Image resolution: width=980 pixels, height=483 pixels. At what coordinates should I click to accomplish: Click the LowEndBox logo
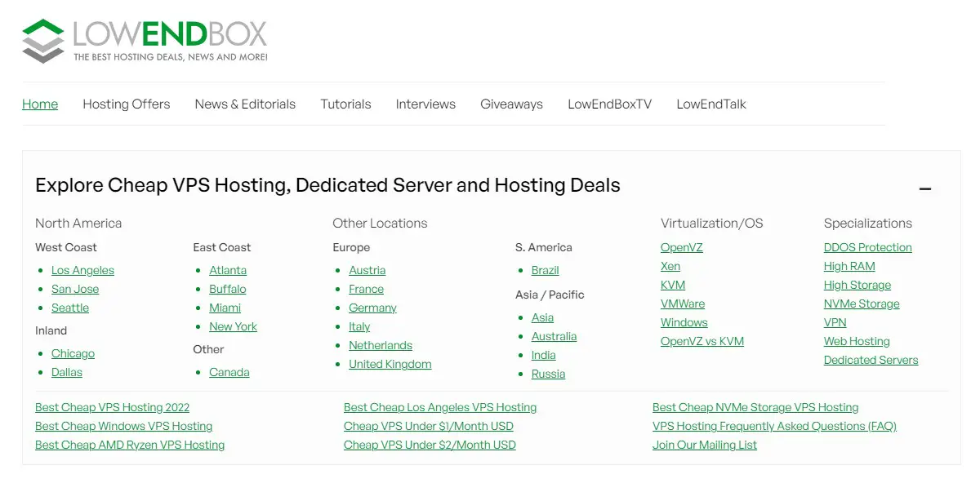coord(145,41)
